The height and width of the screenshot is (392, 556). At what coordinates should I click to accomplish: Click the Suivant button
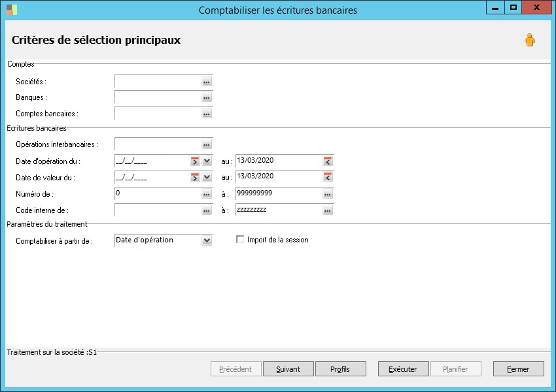point(288,369)
